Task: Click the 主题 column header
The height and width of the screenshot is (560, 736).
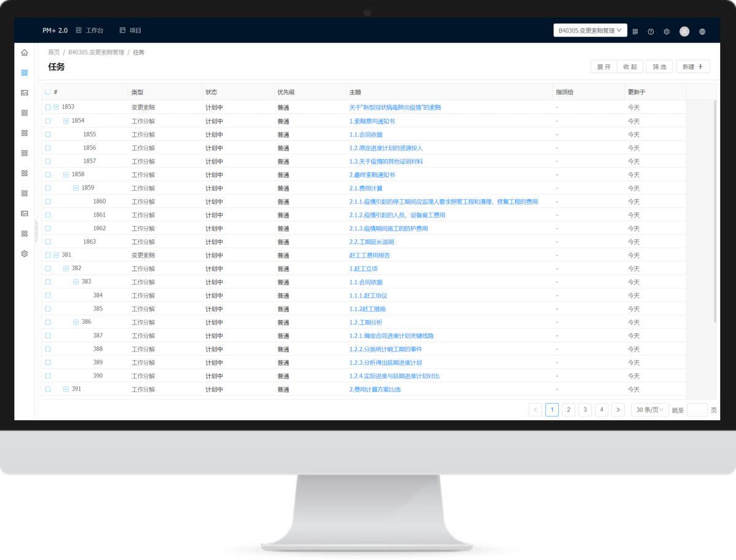Action: tap(355, 92)
